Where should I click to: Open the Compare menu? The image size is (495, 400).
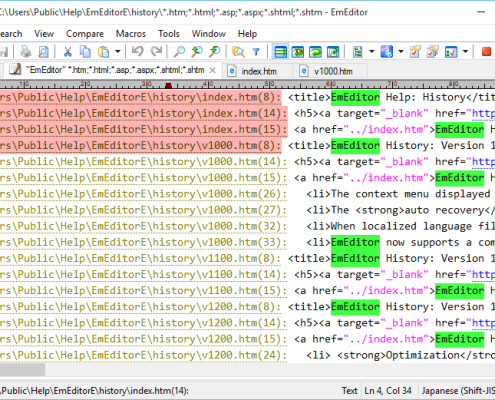click(85, 34)
